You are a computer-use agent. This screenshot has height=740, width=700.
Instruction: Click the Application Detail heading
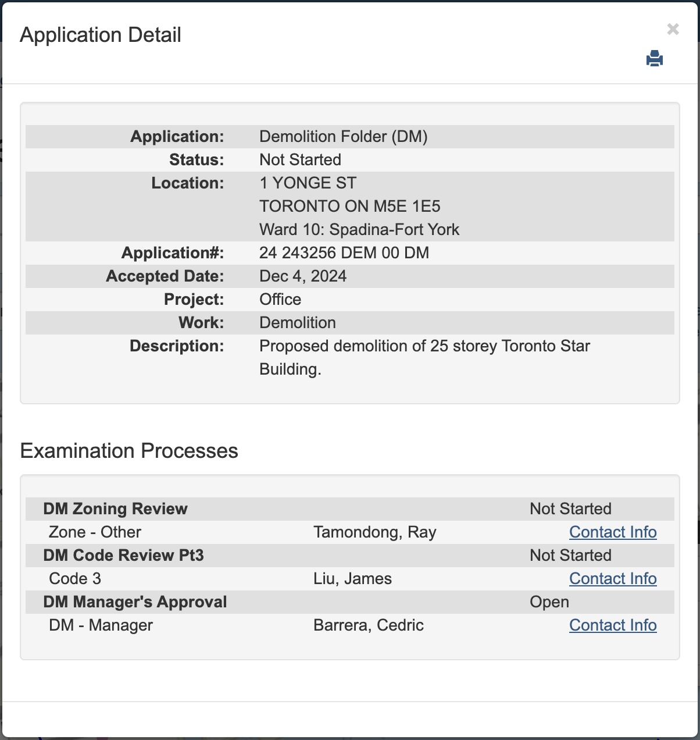(101, 35)
